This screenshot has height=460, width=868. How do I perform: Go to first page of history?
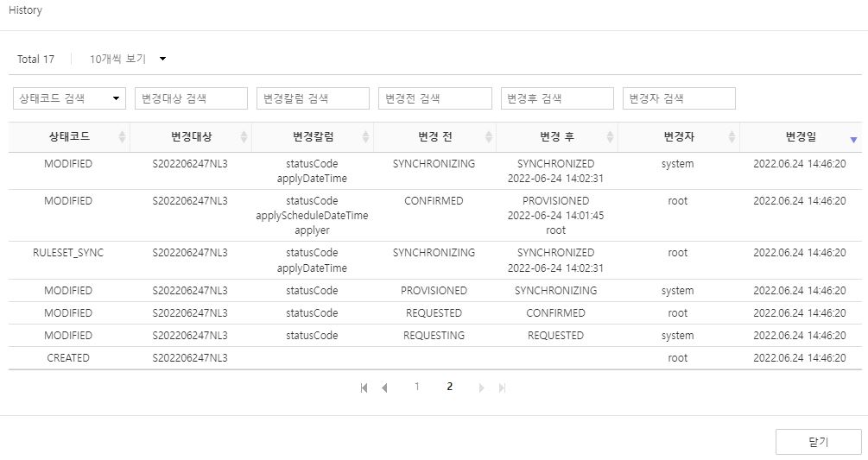click(364, 388)
